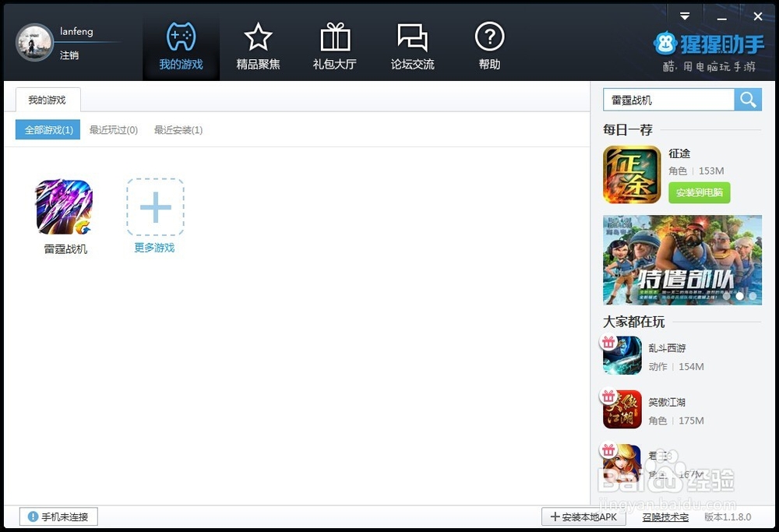Viewport: 779px width, 532px height.
Task: Open the dropdown menu arrow in title bar
Action: tap(685, 16)
